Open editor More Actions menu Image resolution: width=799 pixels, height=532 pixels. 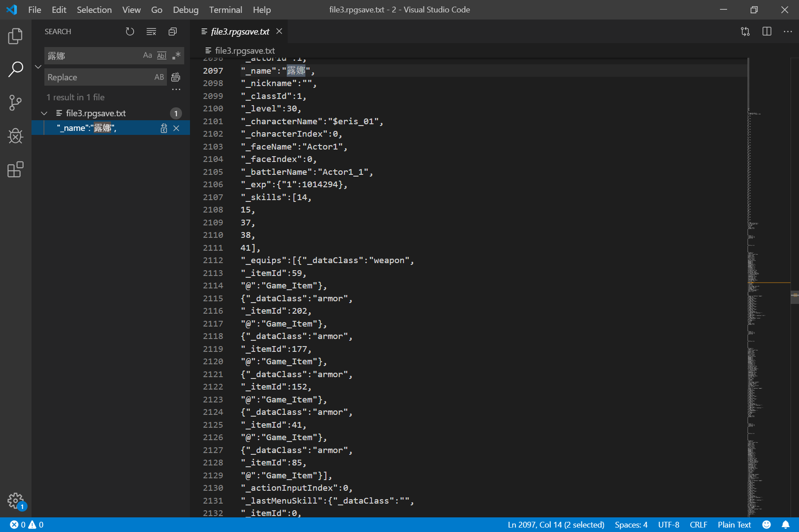(x=787, y=32)
